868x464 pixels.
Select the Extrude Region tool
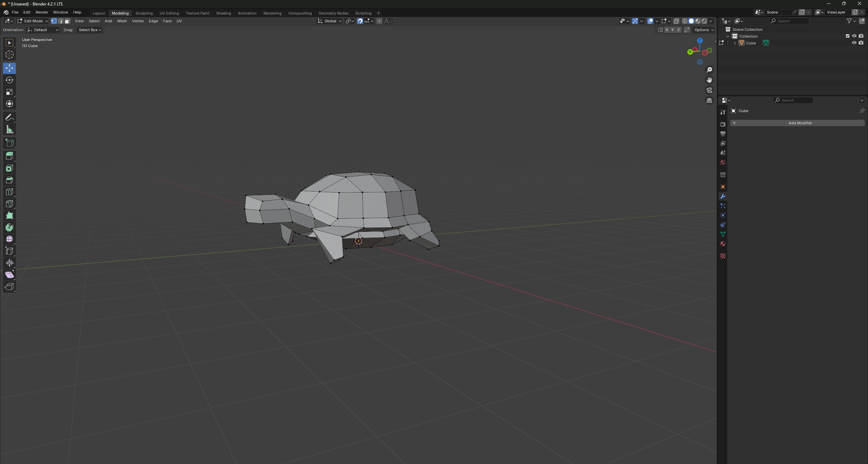click(x=9, y=156)
